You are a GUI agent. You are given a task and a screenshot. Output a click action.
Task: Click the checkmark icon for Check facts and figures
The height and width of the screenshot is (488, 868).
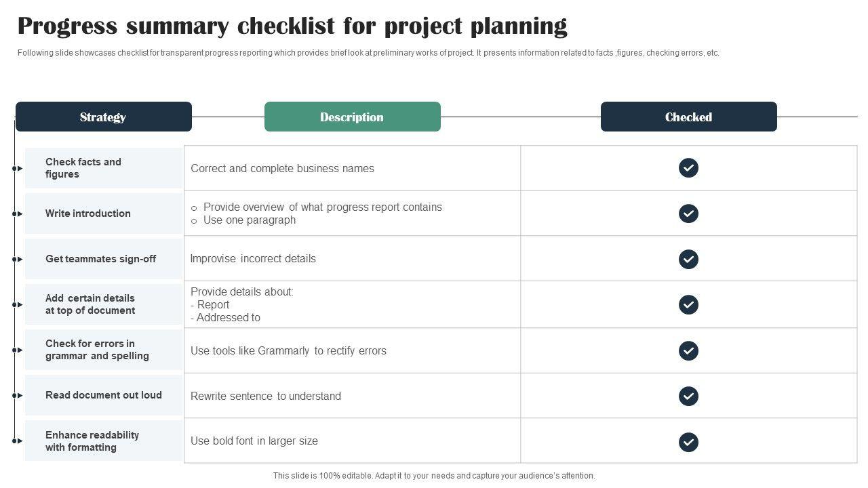click(688, 168)
